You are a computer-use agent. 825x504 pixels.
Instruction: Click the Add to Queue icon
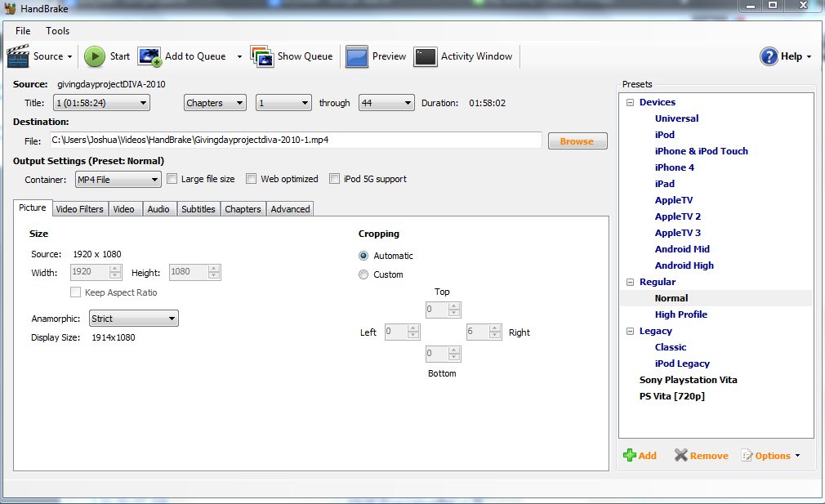click(x=149, y=56)
